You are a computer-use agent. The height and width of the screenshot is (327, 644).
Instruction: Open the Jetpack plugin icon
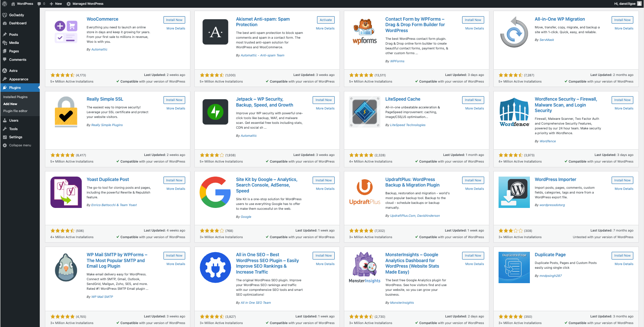coord(215,112)
